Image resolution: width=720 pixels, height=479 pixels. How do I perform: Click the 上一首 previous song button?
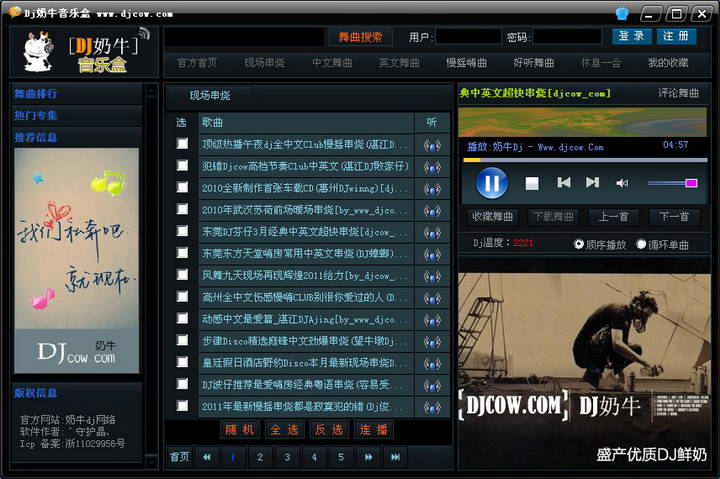tap(613, 216)
